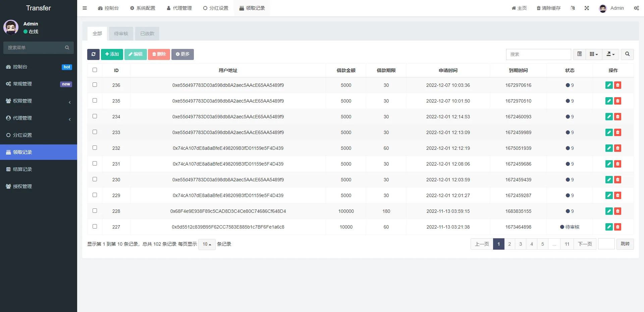Open the columns visibility dropdown
The height and width of the screenshot is (312, 644).
(593, 54)
